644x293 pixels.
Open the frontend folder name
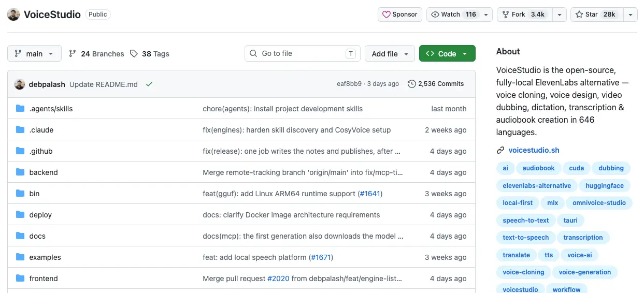44,279
